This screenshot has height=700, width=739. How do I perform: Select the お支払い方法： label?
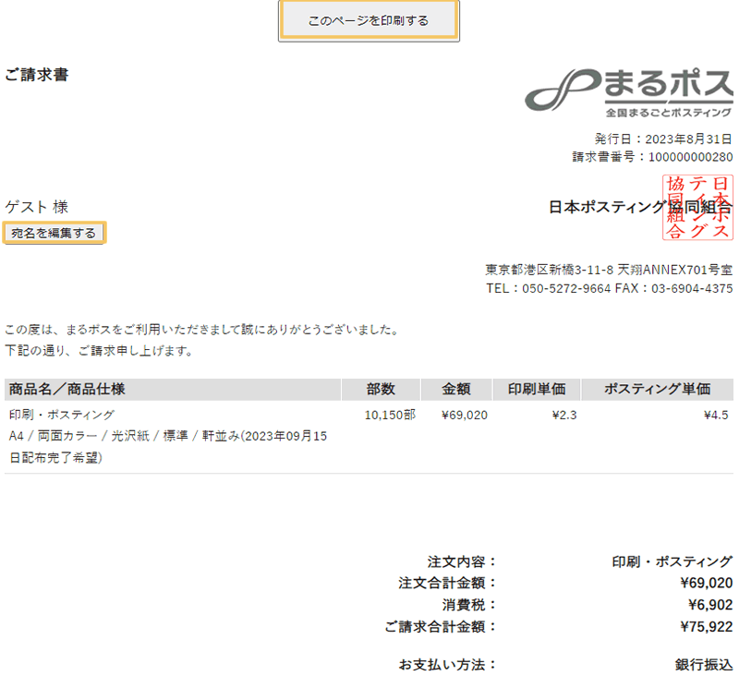point(447,665)
